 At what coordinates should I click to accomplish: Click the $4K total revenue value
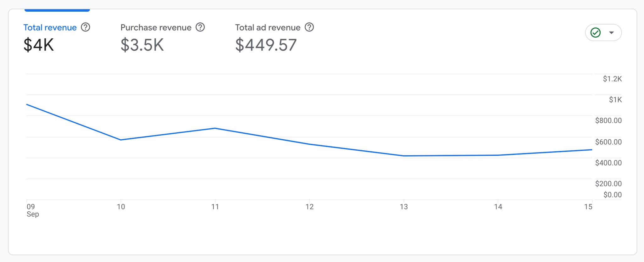tap(39, 45)
